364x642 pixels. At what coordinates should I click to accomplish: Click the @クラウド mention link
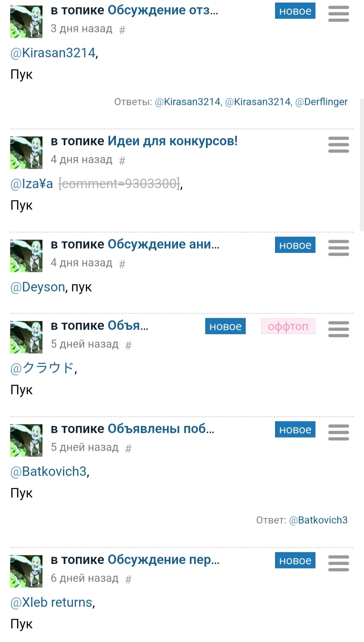42,368
